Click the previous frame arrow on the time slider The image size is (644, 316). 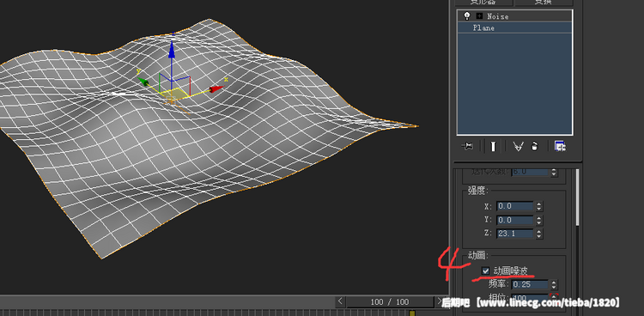[x=340, y=301]
